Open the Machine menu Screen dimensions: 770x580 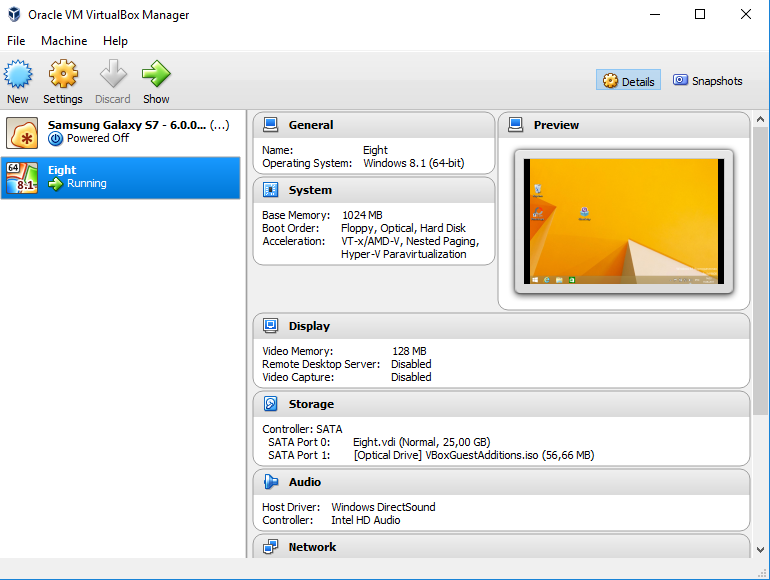tap(64, 41)
